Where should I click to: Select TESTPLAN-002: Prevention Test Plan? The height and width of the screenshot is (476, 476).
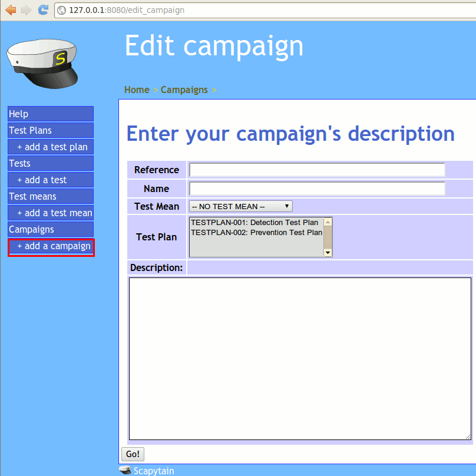(x=256, y=233)
